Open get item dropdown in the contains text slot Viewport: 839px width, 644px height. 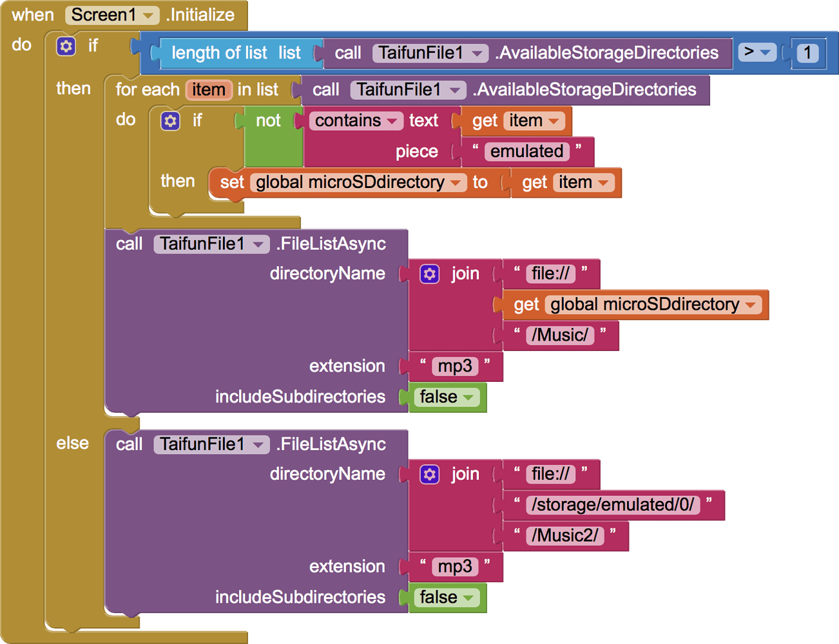pos(534,120)
